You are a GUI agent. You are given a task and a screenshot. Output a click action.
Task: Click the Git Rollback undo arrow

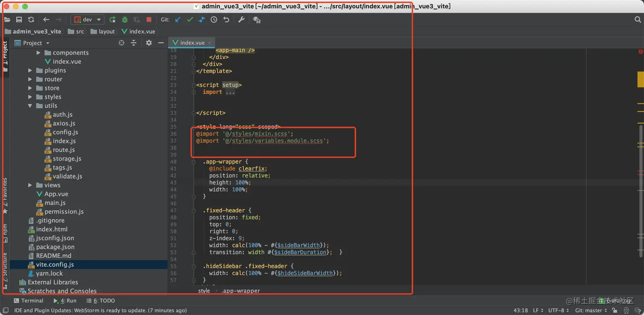pyautogui.click(x=226, y=20)
